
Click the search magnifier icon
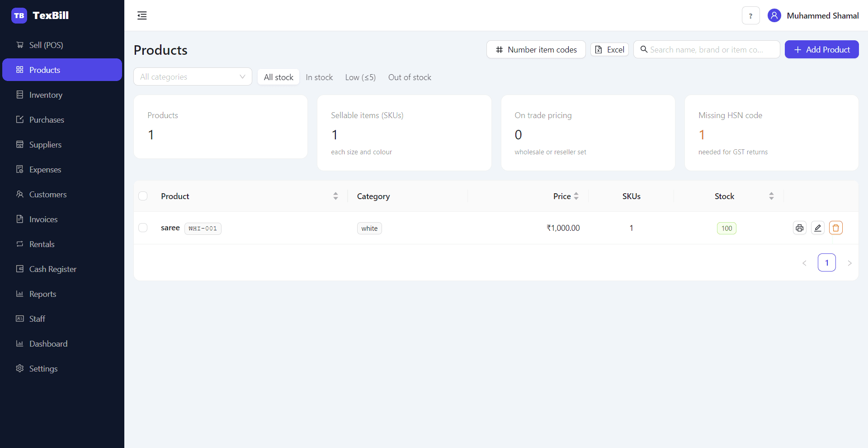coord(644,49)
